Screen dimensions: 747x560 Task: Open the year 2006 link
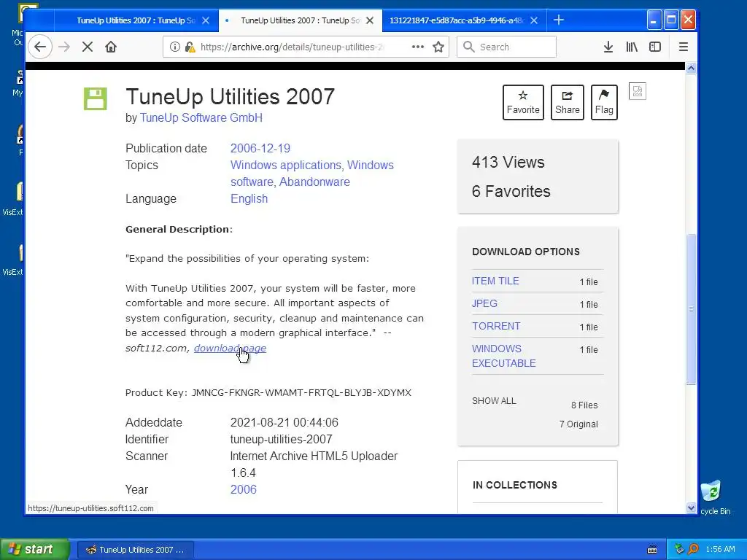(244, 489)
